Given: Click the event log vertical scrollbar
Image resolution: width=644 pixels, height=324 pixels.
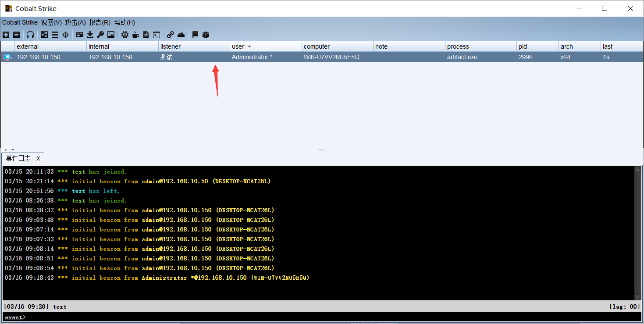Looking at the screenshot, I should [638, 233].
